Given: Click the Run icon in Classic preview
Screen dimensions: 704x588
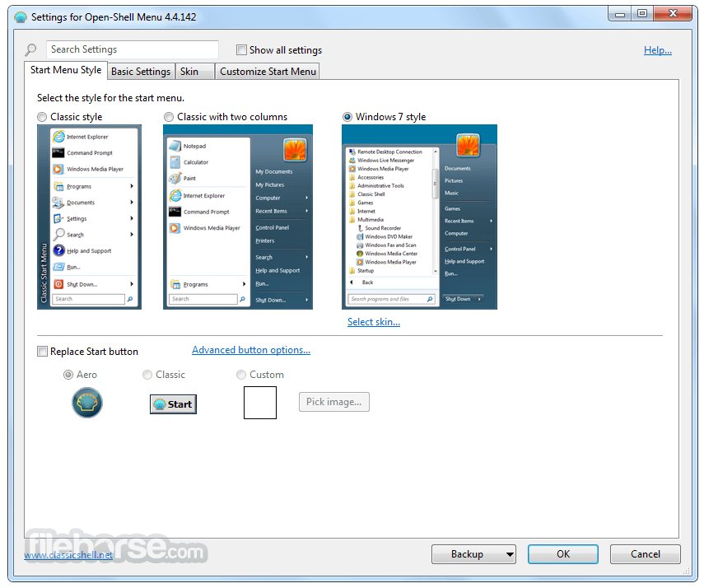Looking at the screenshot, I should 58,267.
